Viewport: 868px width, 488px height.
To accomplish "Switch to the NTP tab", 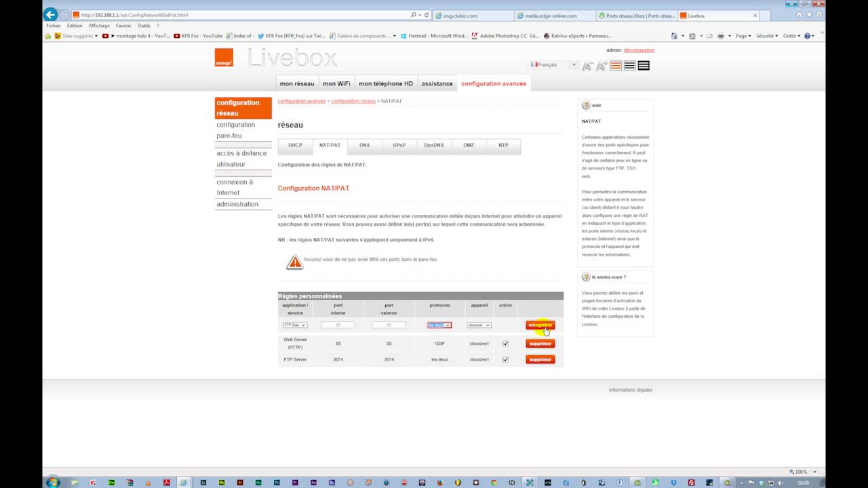I will [503, 146].
